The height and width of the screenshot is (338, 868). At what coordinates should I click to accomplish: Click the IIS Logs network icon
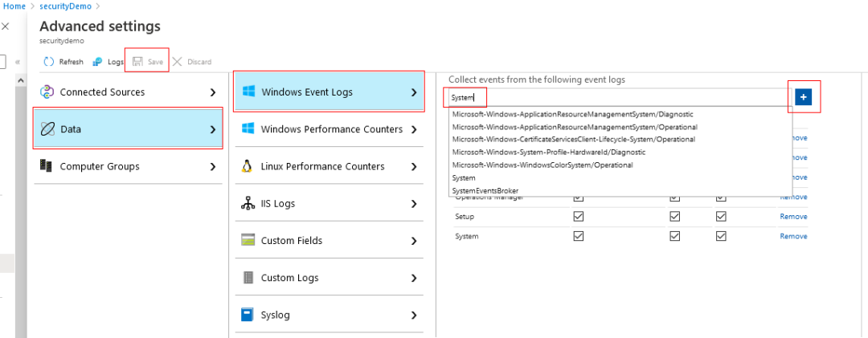[248, 204]
